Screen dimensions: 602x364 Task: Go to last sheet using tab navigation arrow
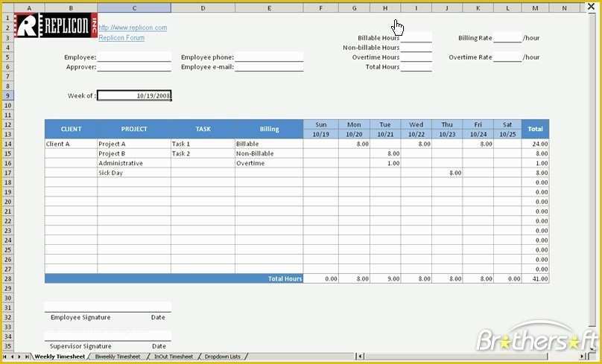pyautogui.click(x=27, y=357)
